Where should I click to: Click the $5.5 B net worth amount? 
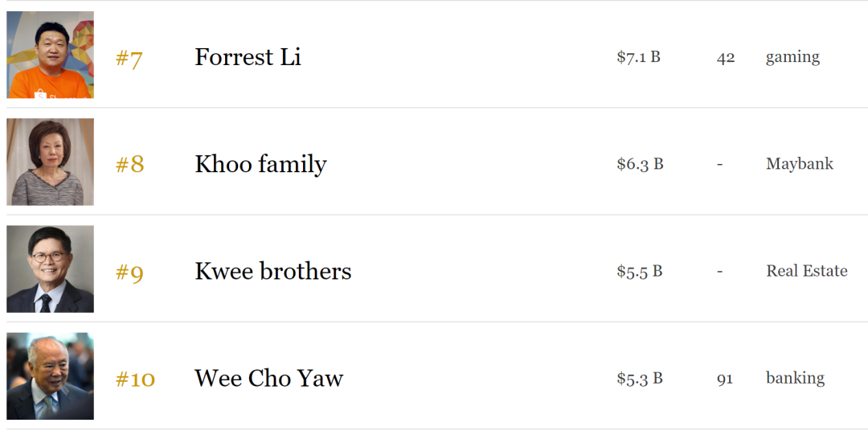coord(639,271)
